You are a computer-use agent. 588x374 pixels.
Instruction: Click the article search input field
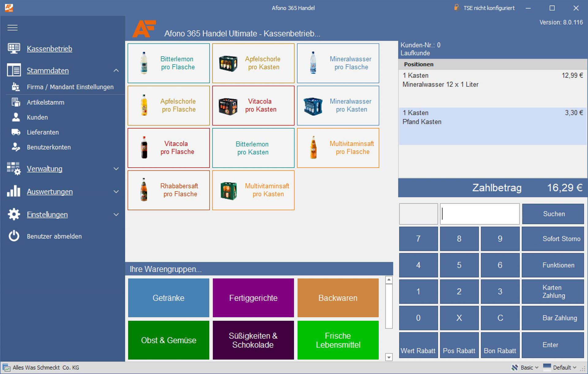480,214
